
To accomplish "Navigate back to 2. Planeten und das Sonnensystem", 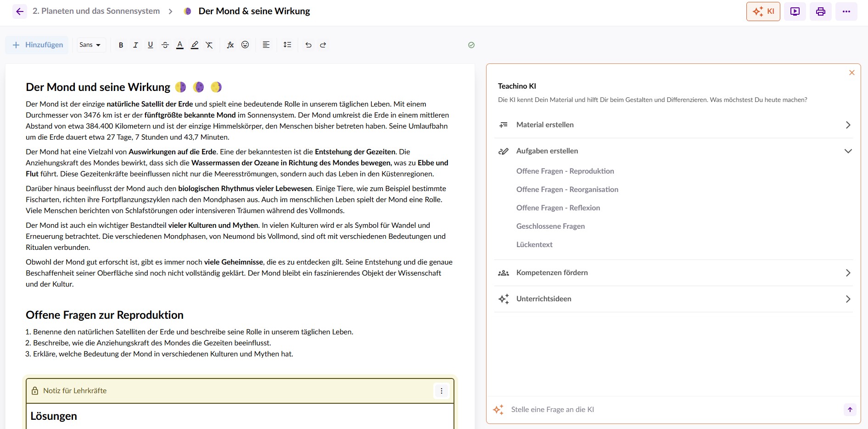I will [96, 11].
